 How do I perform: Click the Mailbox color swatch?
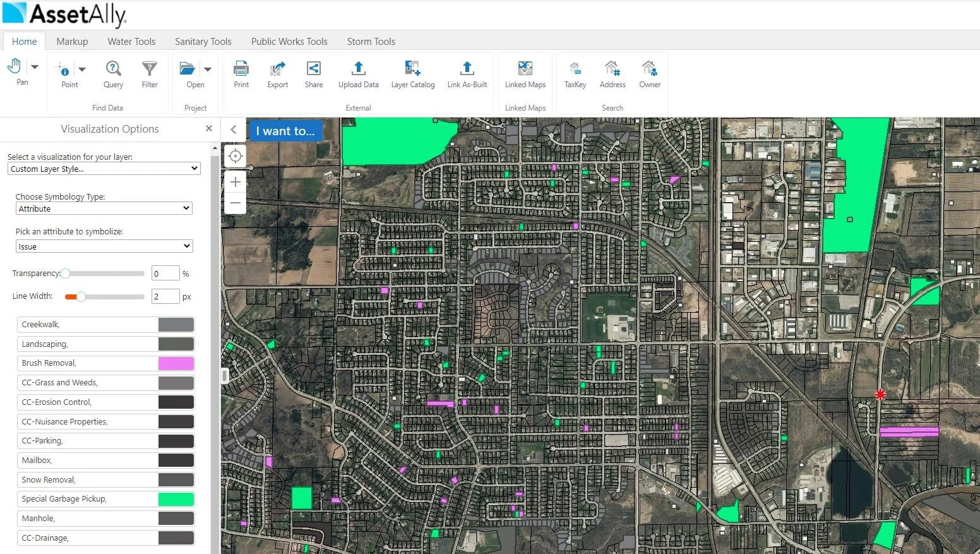point(176,461)
